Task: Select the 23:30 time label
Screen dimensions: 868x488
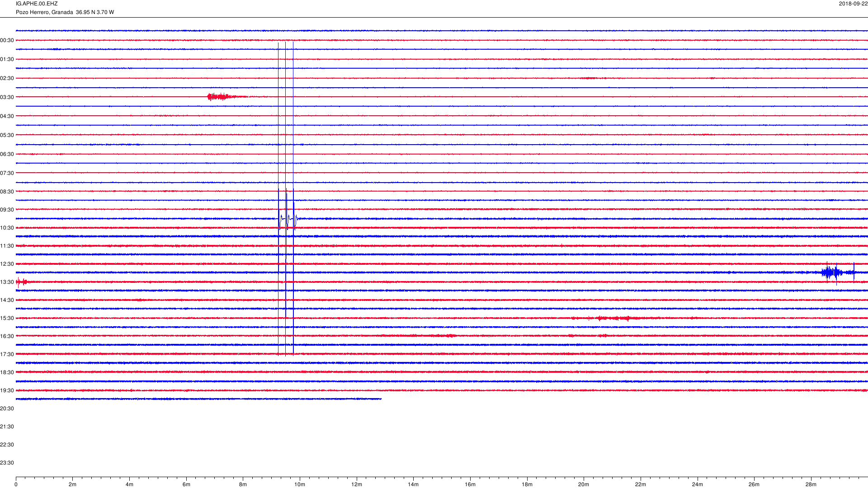Action: pos(7,463)
